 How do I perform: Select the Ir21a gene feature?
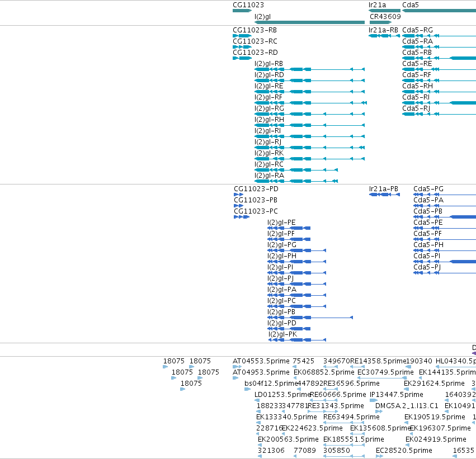(384, 11)
